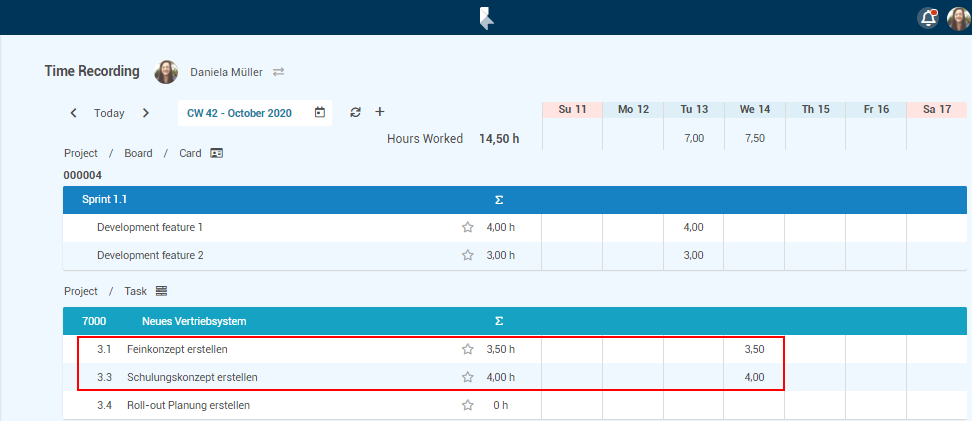Click the plus icon to add entry
972x421 pixels.
pyautogui.click(x=379, y=112)
